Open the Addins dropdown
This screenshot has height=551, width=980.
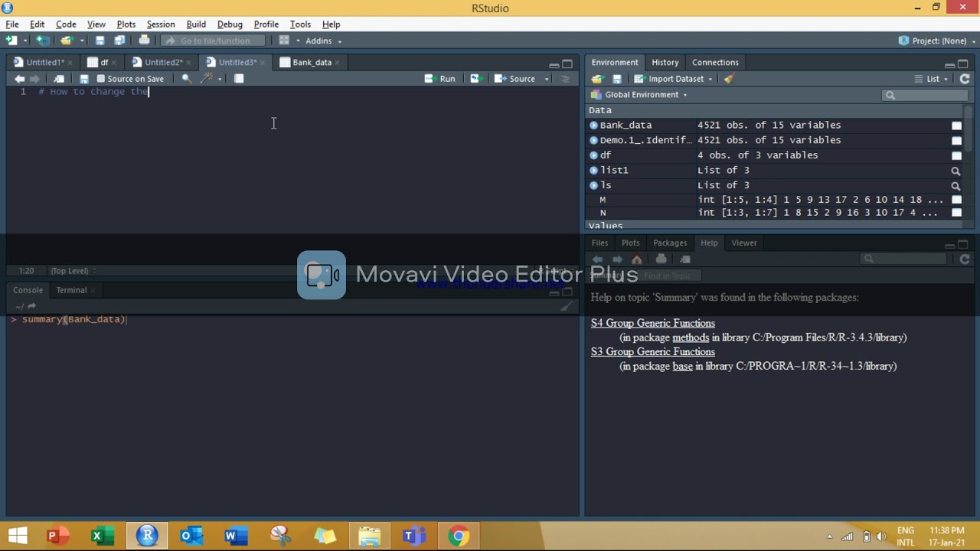point(323,41)
